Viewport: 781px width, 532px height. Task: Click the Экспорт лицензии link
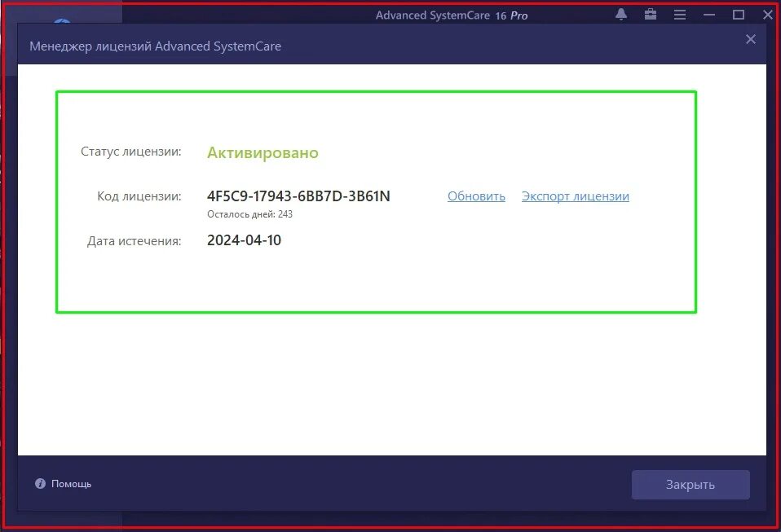(x=576, y=196)
